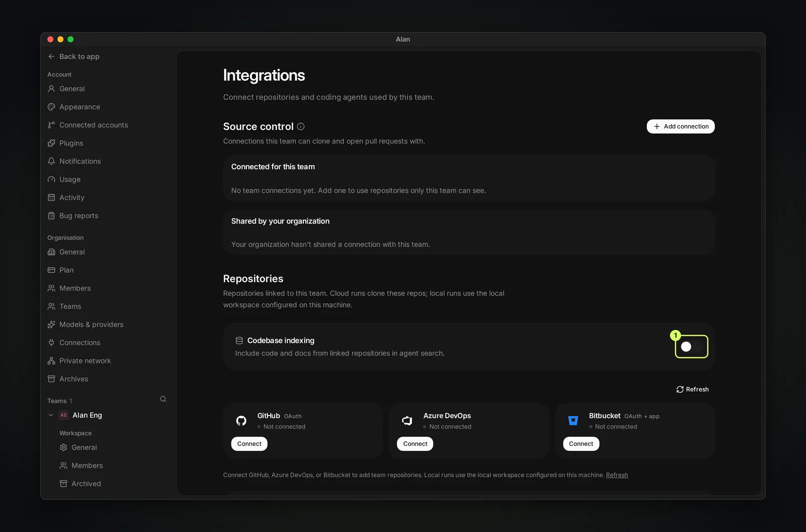Click the AE team avatar badge

coord(63,415)
